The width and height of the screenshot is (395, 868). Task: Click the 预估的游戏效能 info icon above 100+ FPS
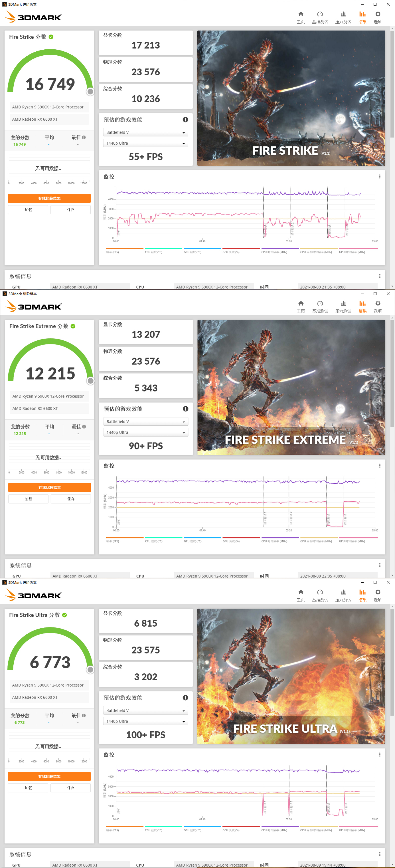tap(185, 697)
